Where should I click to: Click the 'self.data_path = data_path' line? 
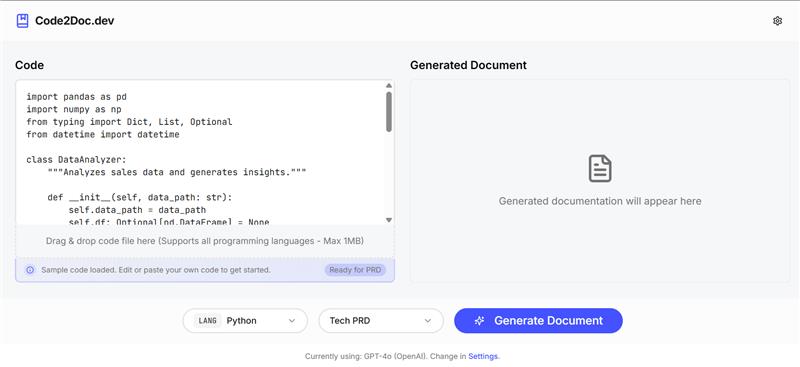pyautogui.click(x=137, y=210)
